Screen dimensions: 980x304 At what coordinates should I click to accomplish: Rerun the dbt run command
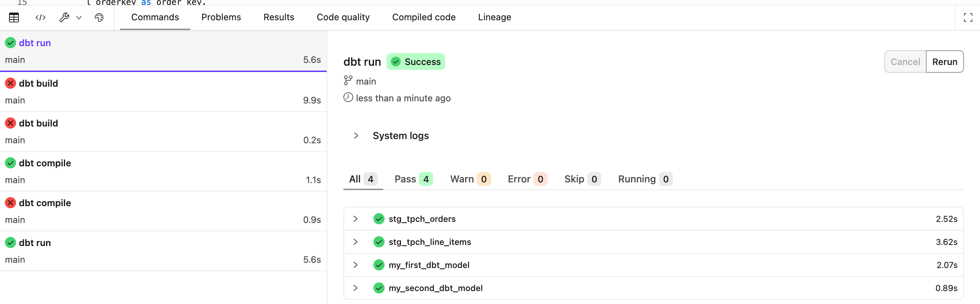pyautogui.click(x=945, y=62)
